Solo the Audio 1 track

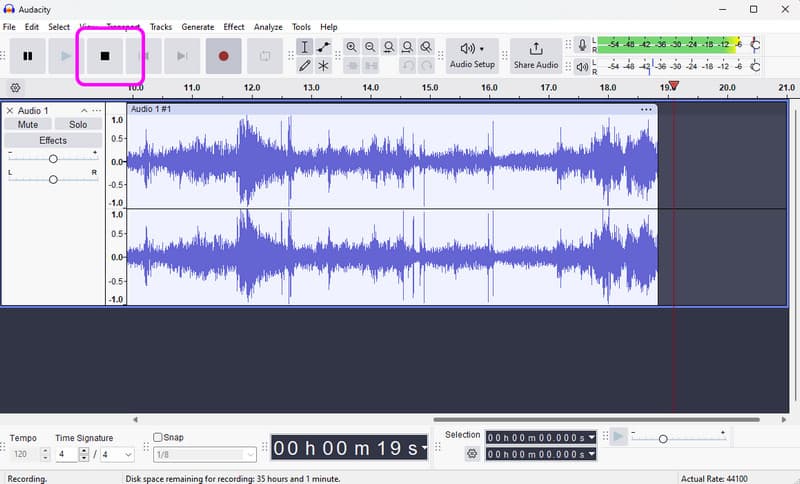pyautogui.click(x=78, y=124)
